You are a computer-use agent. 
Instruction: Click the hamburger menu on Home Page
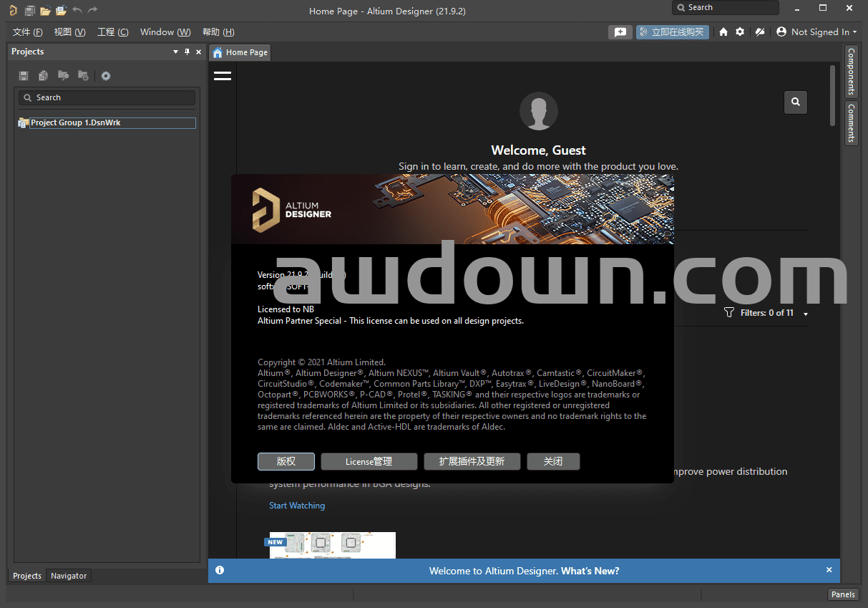pos(223,75)
